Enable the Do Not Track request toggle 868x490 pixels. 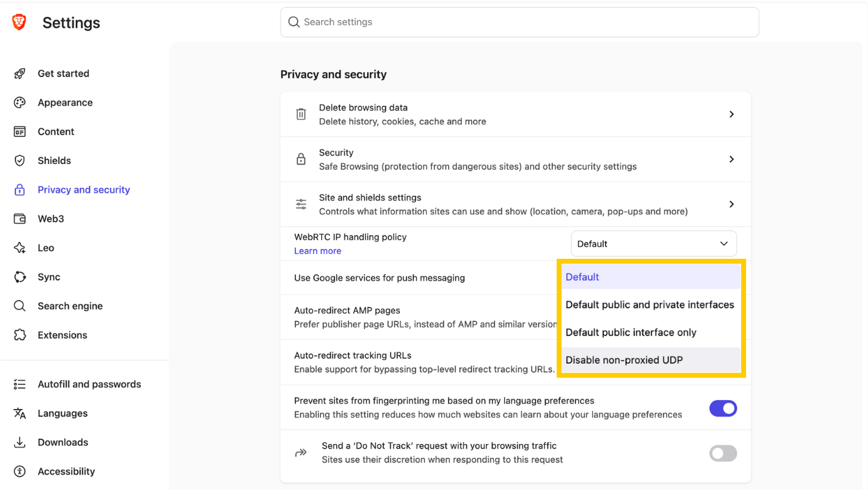pos(723,454)
